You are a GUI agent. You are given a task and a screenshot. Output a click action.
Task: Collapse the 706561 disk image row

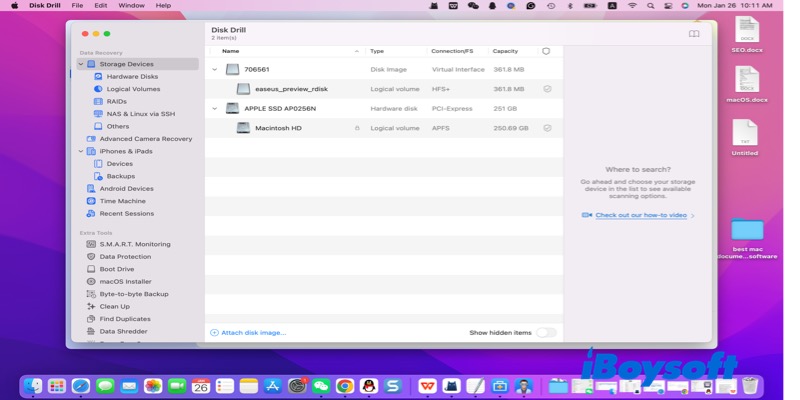click(x=215, y=69)
